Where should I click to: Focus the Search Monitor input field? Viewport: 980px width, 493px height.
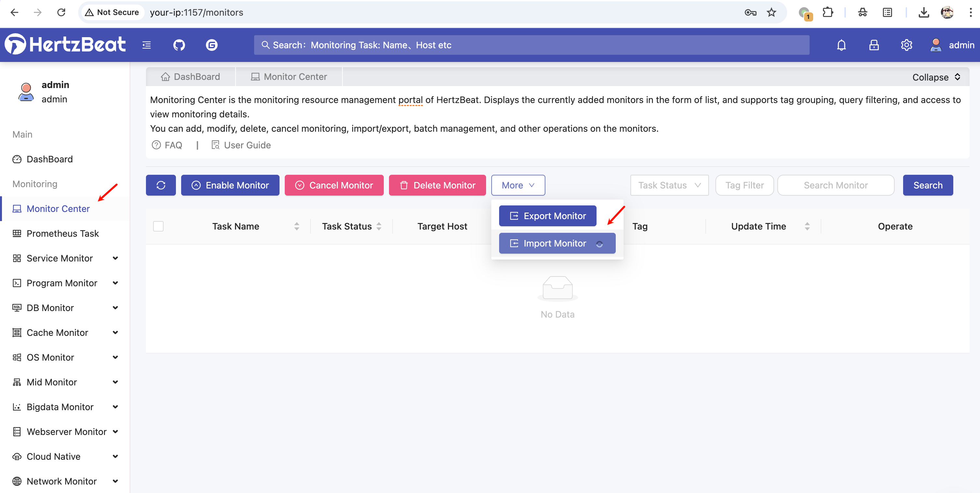(x=835, y=185)
